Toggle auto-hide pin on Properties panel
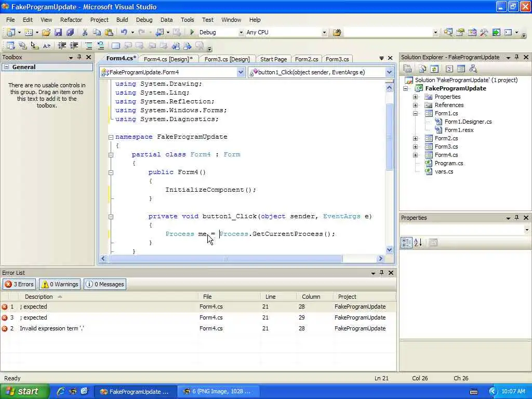 click(517, 218)
